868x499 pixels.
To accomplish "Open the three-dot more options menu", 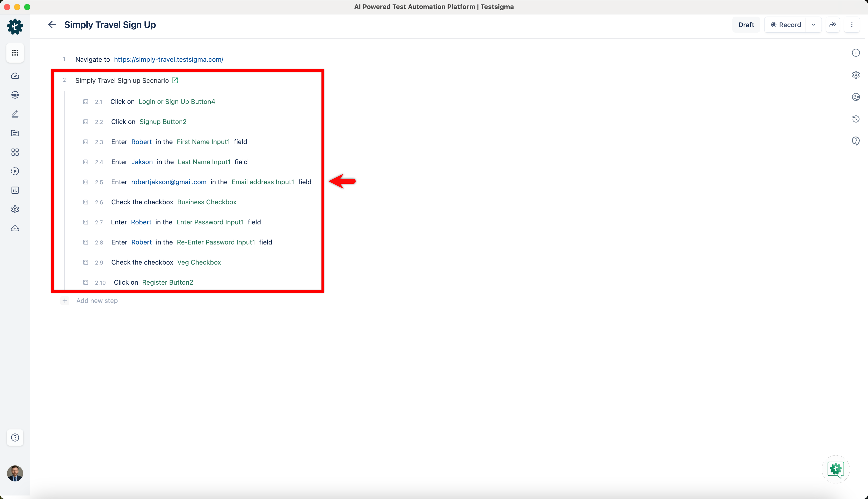I will pos(851,25).
